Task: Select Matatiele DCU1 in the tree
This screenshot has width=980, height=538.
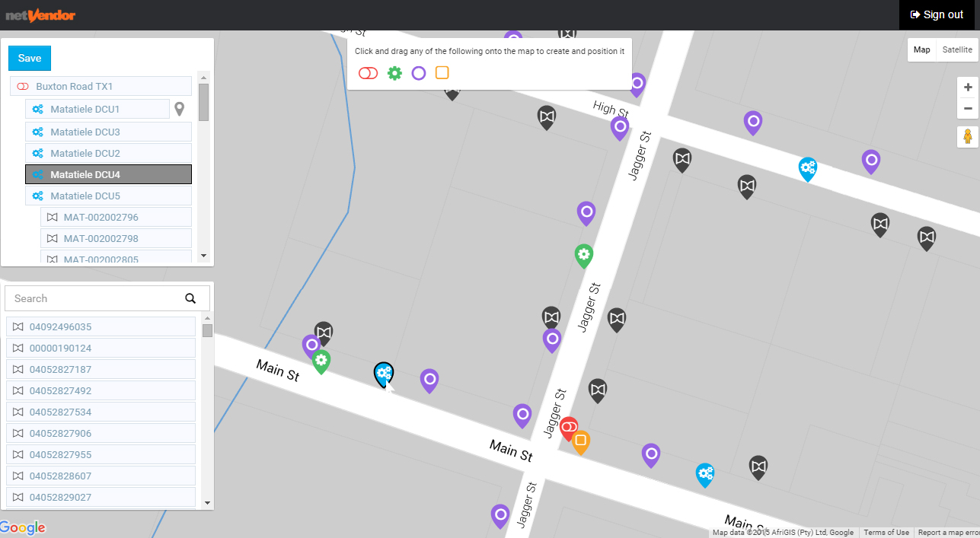Action: coord(97,110)
